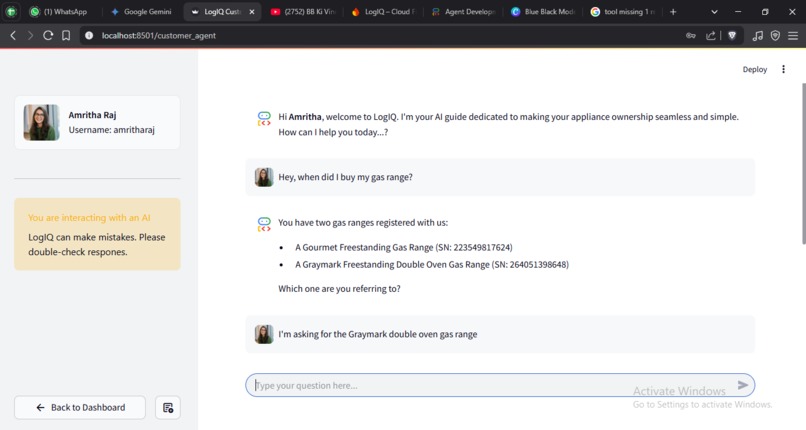Image resolution: width=806 pixels, height=430 pixels.
Task: Click LogIQ bot icon beside gas ranges reply
Action: coord(264,224)
